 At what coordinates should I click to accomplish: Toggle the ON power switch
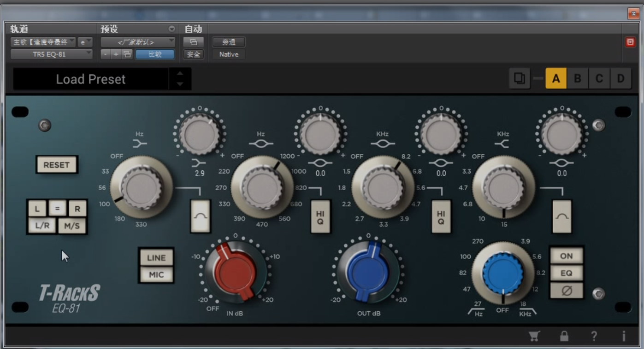tap(566, 256)
